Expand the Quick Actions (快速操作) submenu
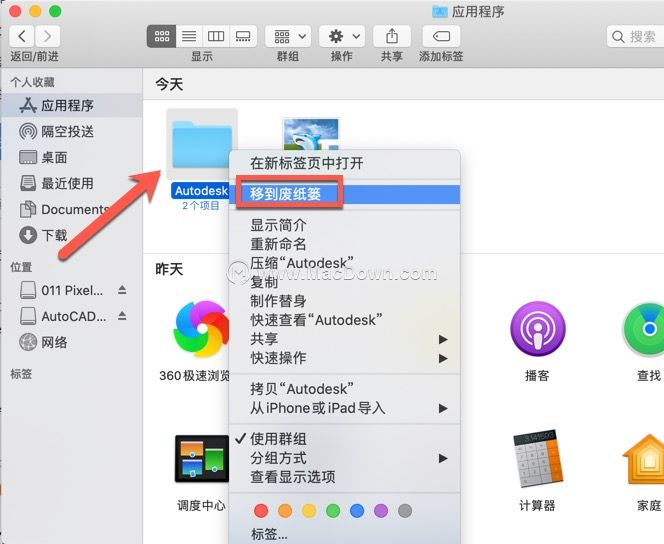Image resolution: width=664 pixels, height=544 pixels. coord(344,358)
